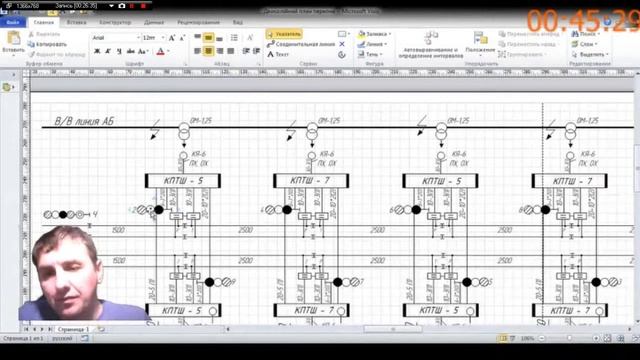Open the File (Файл) tab
The width and height of the screenshot is (640, 360).
(13, 22)
